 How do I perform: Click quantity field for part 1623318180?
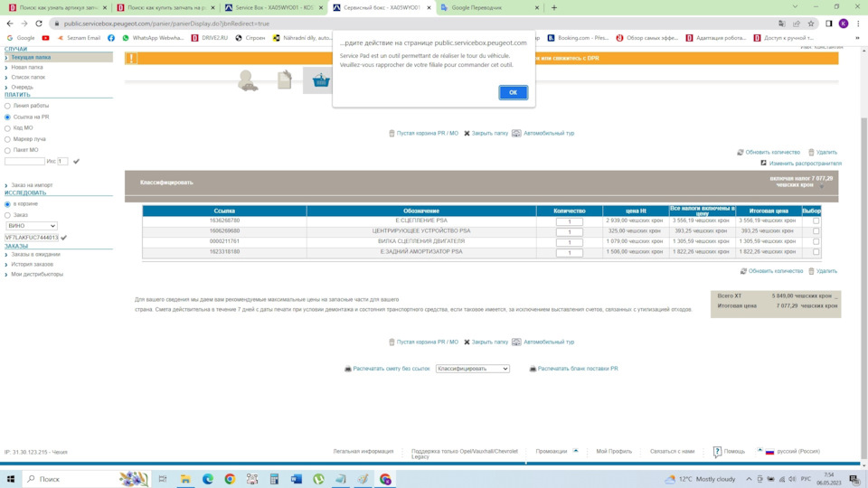pos(569,252)
